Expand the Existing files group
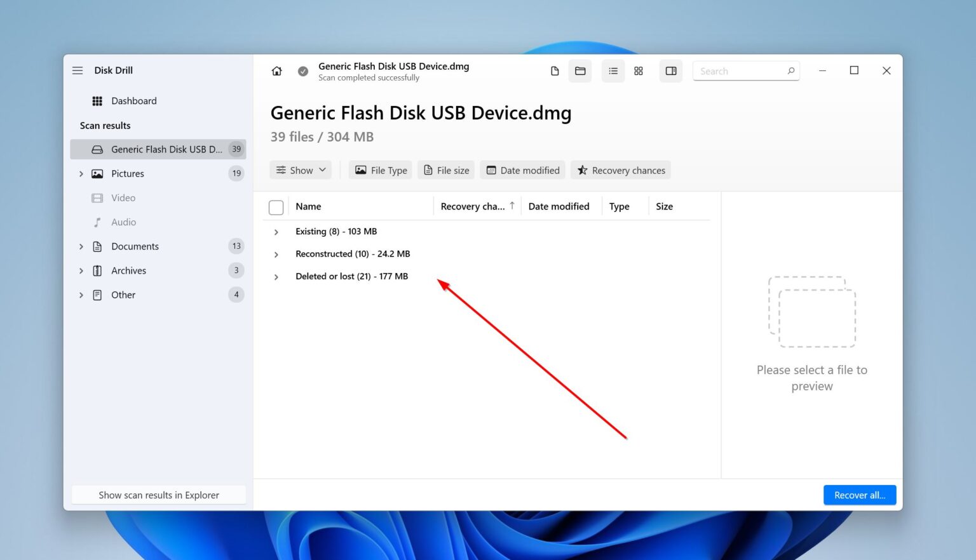 [x=276, y=232]
